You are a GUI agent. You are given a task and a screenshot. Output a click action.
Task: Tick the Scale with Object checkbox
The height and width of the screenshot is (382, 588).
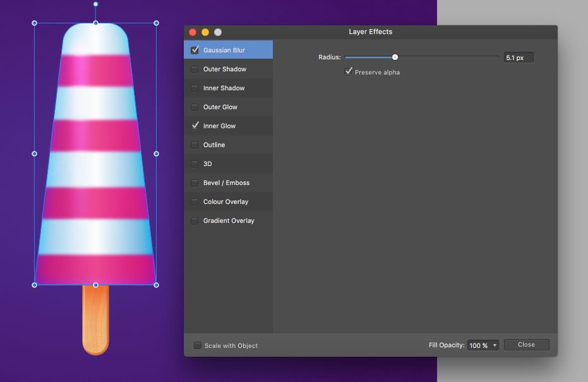point(197,345)
